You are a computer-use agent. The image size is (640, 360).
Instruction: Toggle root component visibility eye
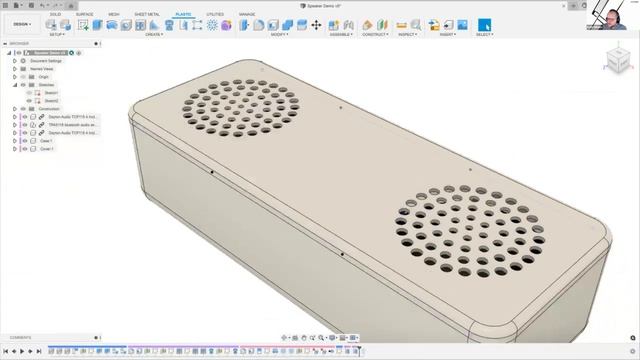point(18,53)
